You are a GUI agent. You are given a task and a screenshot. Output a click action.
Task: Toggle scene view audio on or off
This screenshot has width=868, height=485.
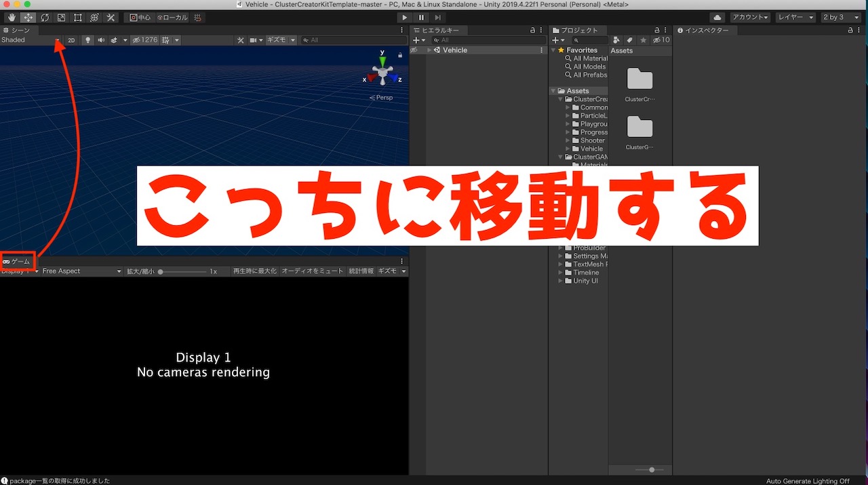point(100,40)
